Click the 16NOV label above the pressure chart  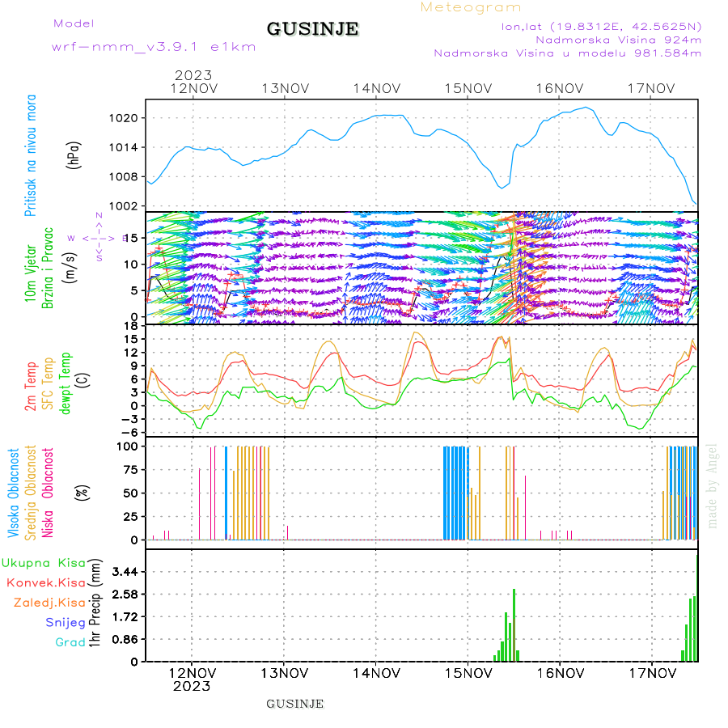560,88
